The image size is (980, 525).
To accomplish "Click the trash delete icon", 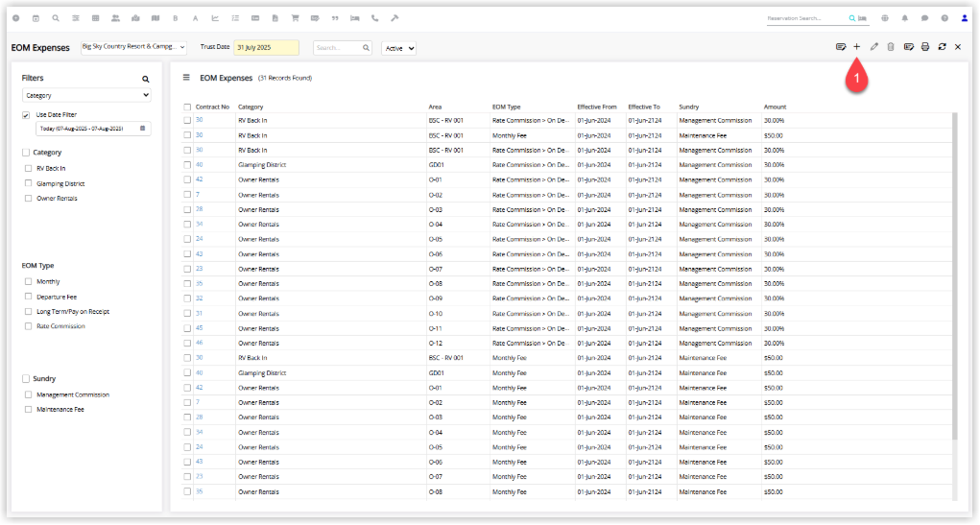I will pos(891,47).
